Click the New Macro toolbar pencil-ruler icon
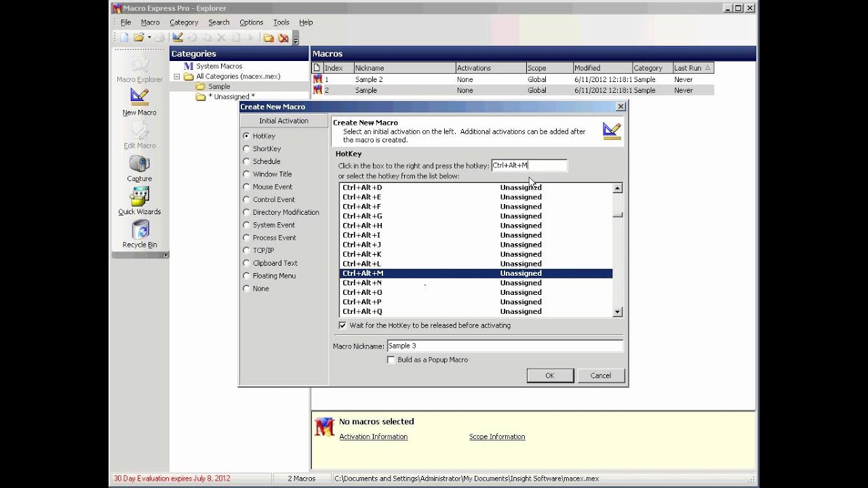Screen dimensions: 868x488 point(178,38)
